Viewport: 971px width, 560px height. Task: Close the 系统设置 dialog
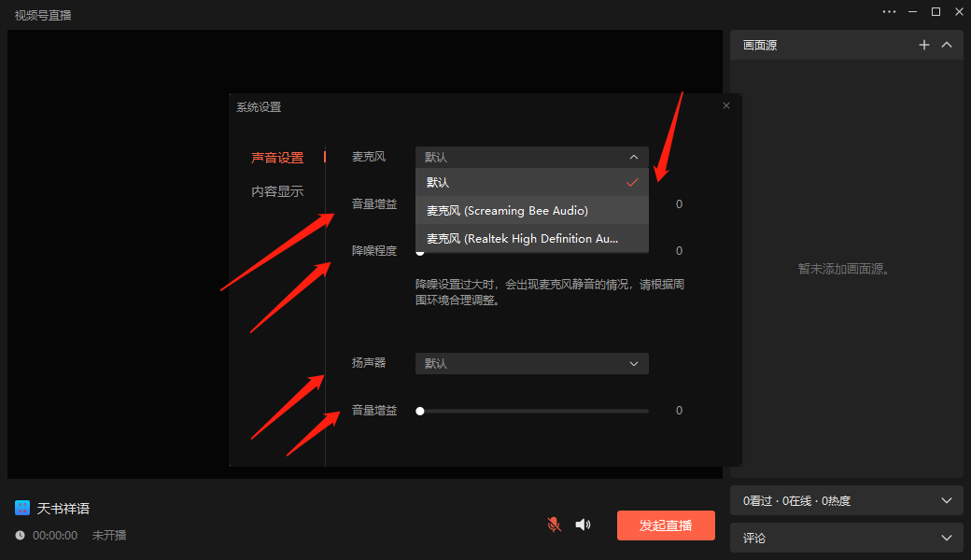[x=726, y=105]
